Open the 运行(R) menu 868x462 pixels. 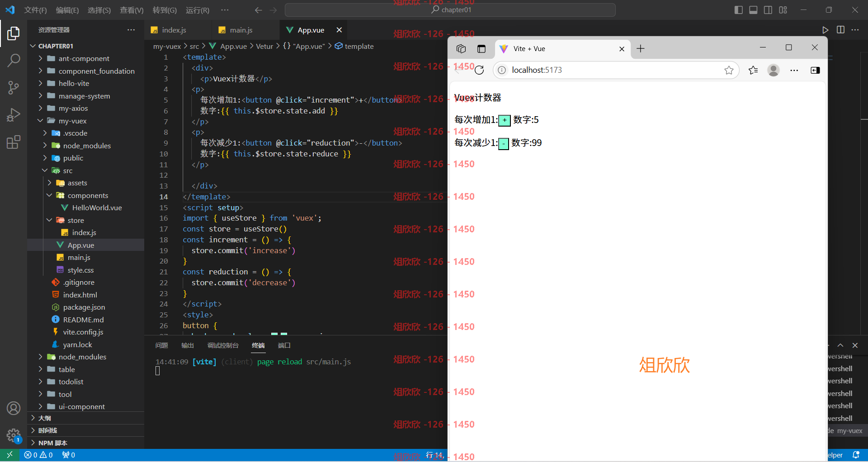[198, 10]
